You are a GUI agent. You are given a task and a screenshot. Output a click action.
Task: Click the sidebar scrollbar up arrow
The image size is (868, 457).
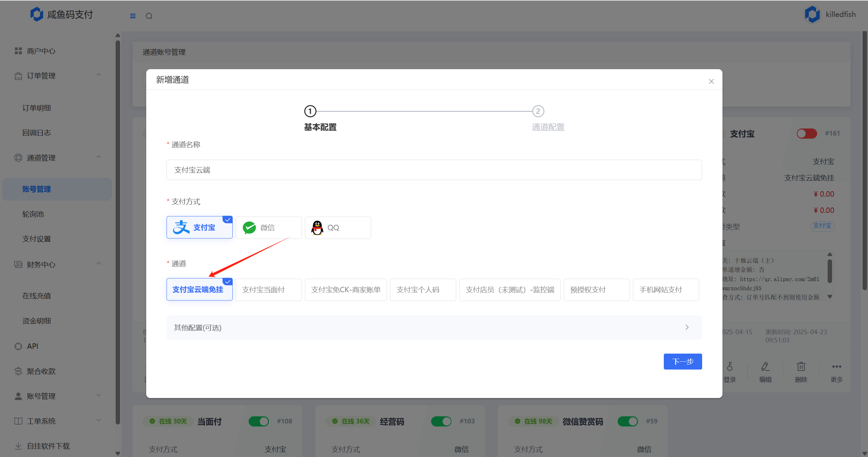118,35
